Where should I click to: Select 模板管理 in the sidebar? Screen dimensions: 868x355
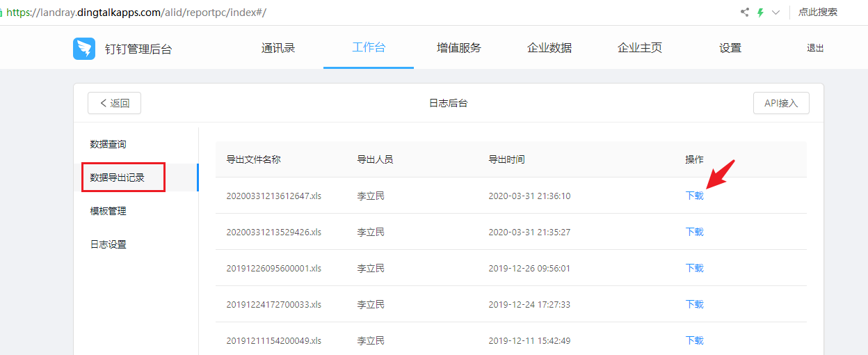[108, 211]
